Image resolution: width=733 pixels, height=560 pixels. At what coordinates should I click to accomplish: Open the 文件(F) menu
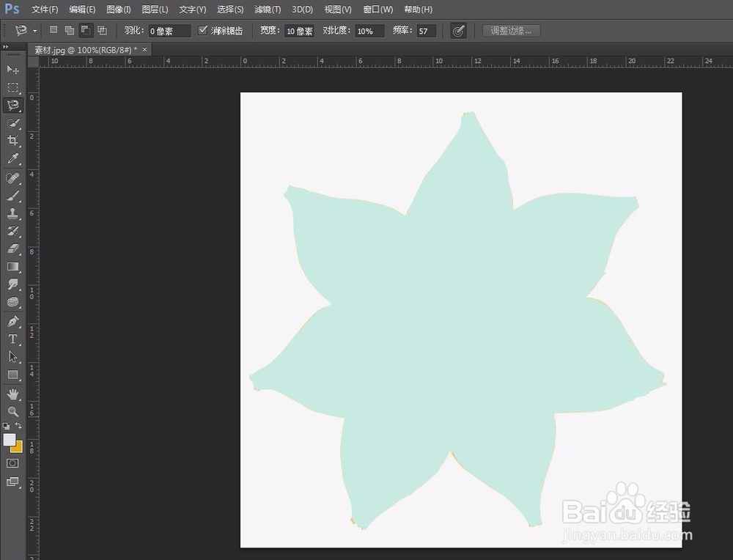click(x=45, y=10)
